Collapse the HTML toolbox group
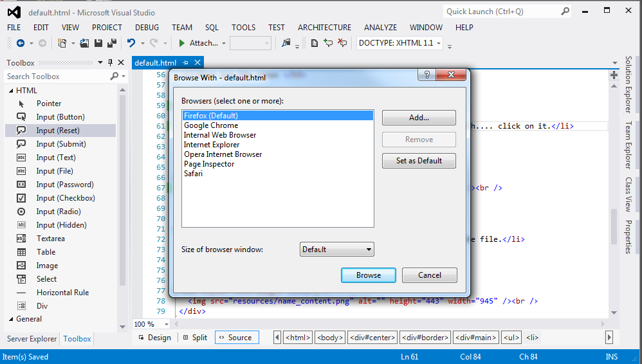642x364 pixels. pyautogui.click(x=10, y=91)
